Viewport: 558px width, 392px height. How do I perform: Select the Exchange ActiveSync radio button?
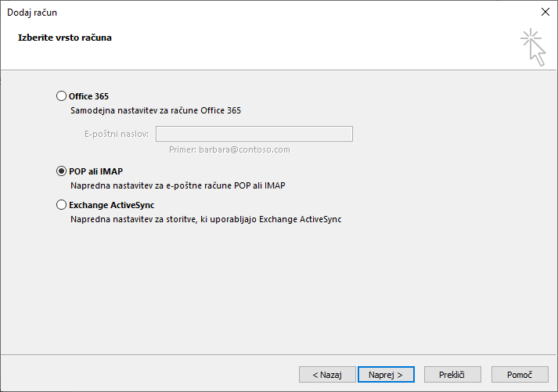coord(61,205)
